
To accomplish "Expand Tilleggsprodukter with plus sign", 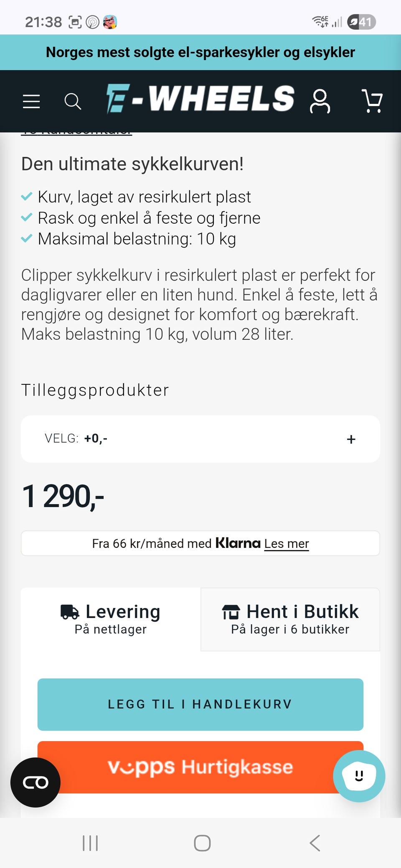I will (x=351, y=439).
